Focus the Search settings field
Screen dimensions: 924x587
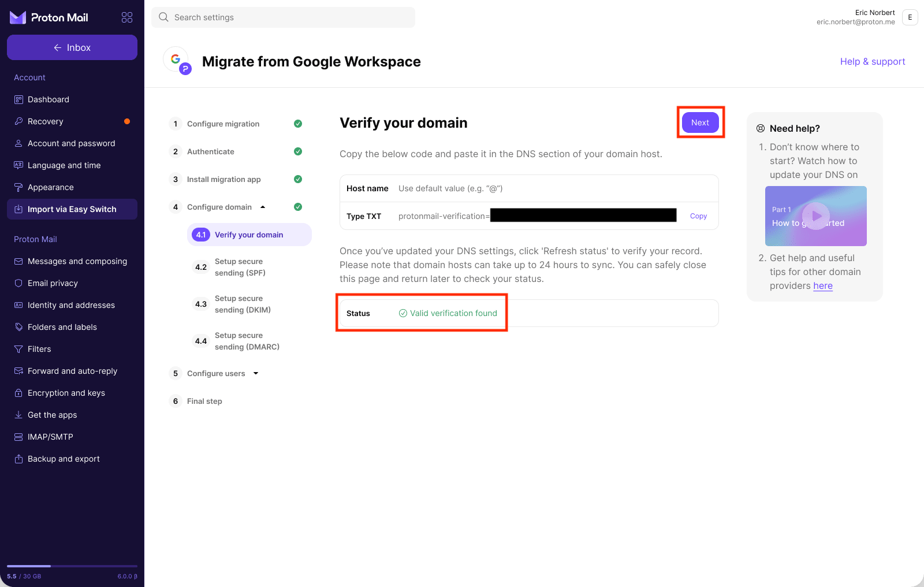283,17
